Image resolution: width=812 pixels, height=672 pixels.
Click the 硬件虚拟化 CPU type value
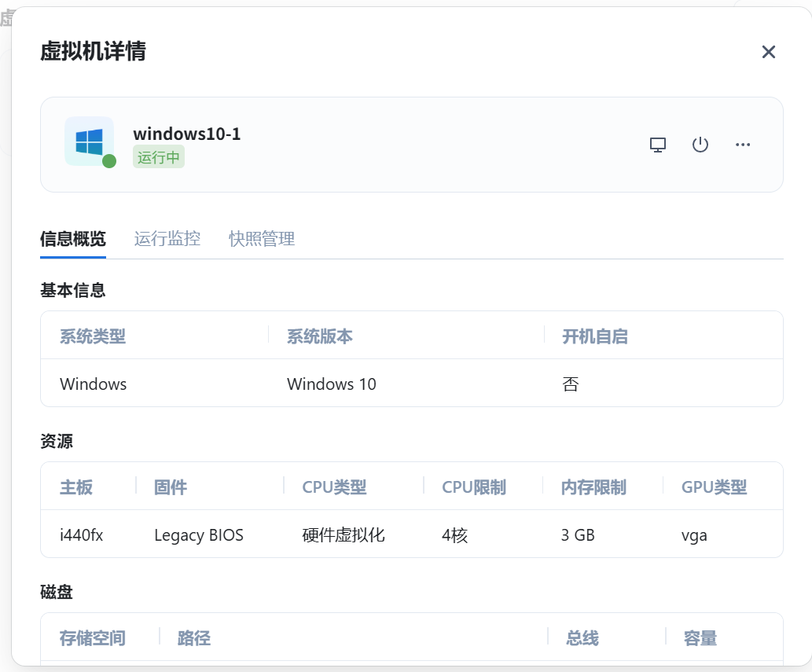coord(344,535)
